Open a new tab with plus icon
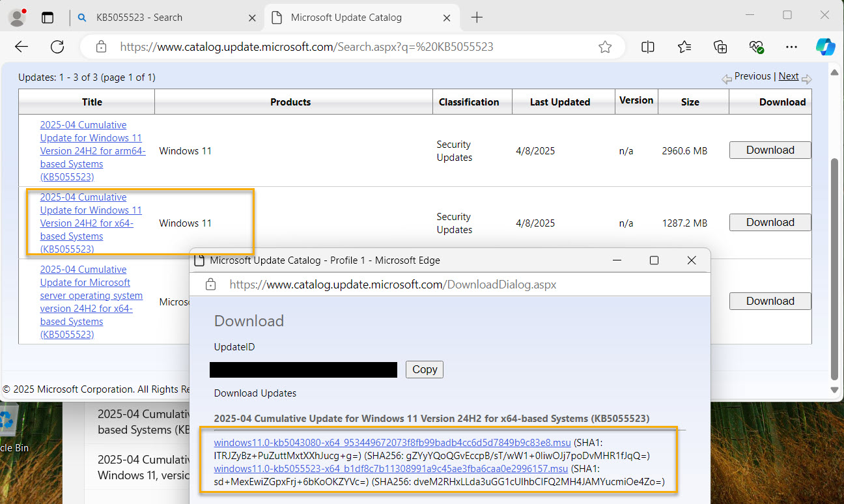The width and height of the screenshot is (844, 504). [477, 18]
